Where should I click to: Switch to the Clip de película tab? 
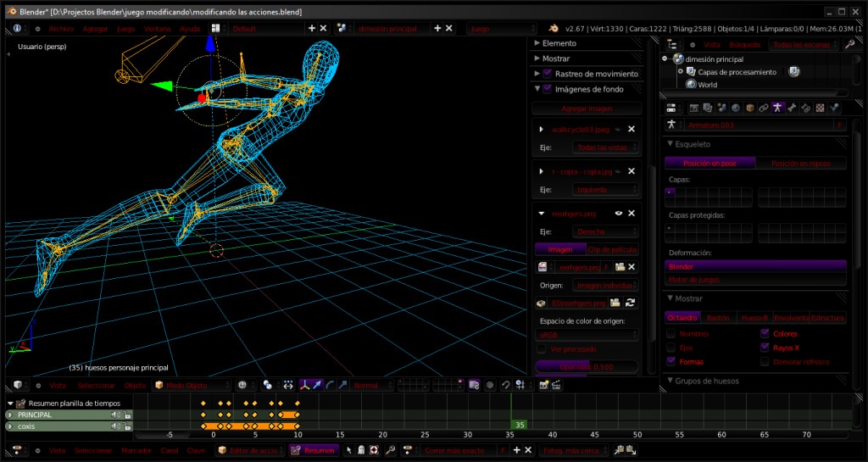(612, 249)
